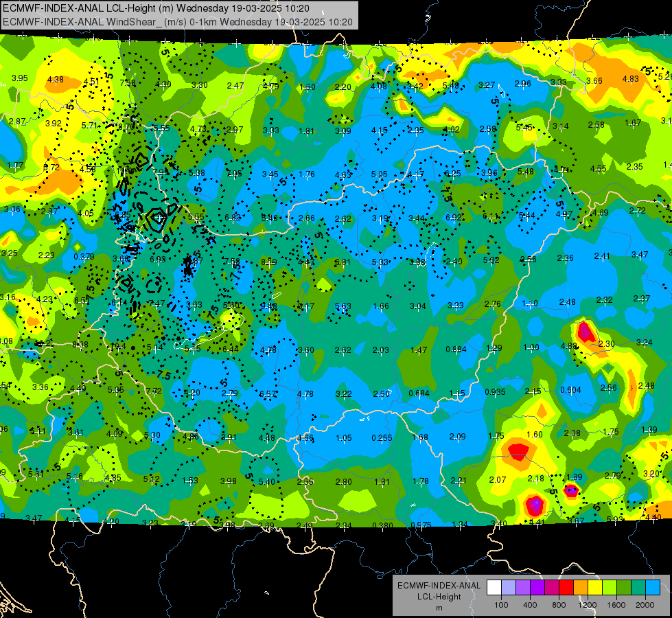672x618 pixels.
Task: Click the wind shear value 0.935
Action: click(x=495, y=391)
